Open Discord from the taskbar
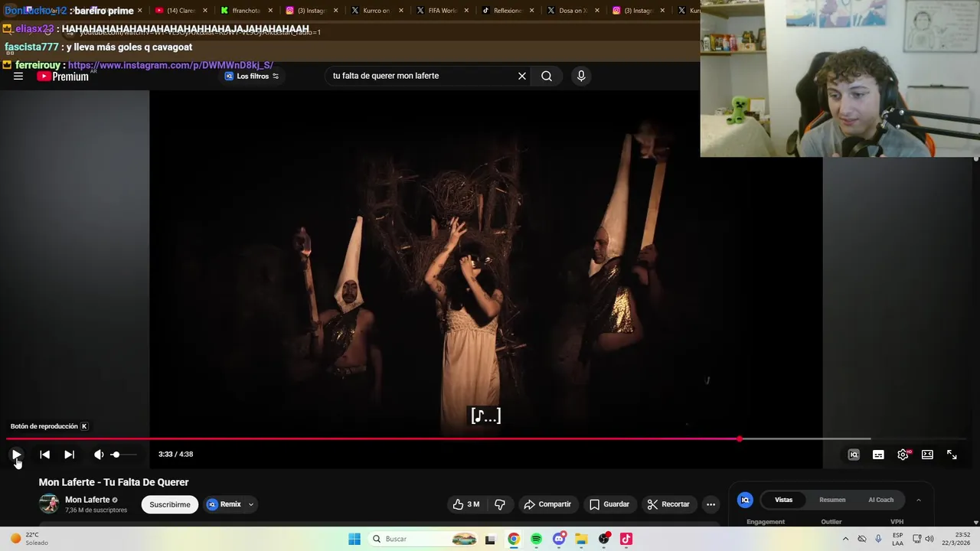The height and width of the screenshot is (551, 980). point(559,539)
